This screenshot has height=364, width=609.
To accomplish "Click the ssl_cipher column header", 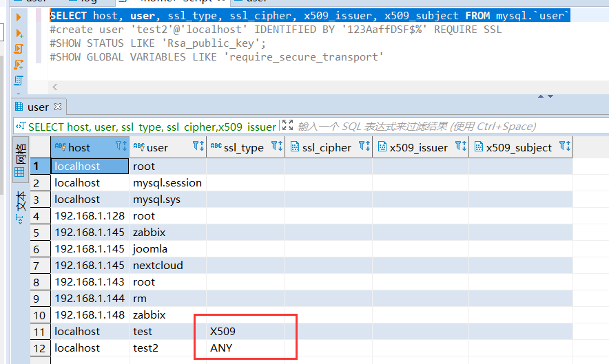I will pyautogui.click(x=327, y=147).
